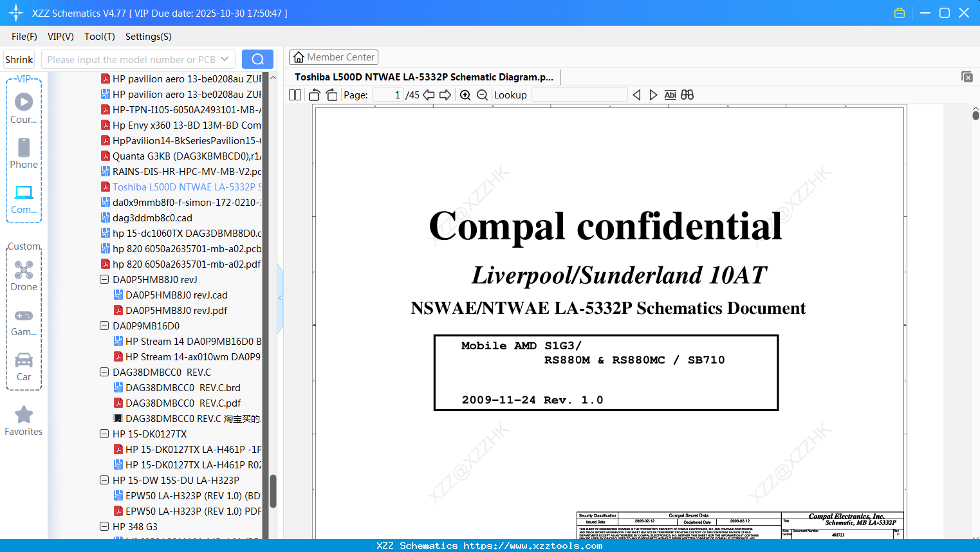Image resolution: width=980 pixels, height=552 pixels.
Task: Open DA0P5HMB8J0 revJ.cad file
Action: tap(171, 295)
